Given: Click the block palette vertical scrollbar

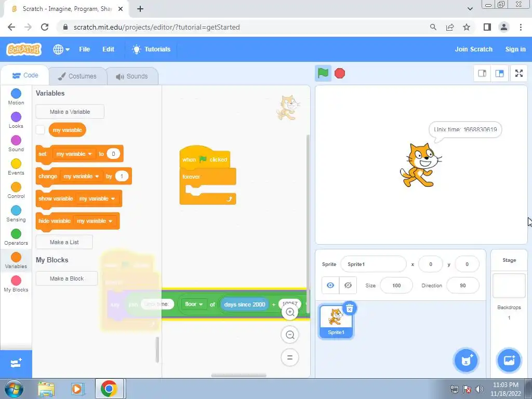Looking at the screenshot, I should point(157,350).
